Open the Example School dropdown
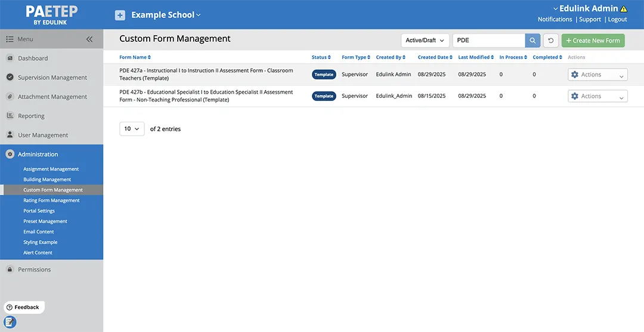Screen dimensions: 644x332 coord(166,15)
